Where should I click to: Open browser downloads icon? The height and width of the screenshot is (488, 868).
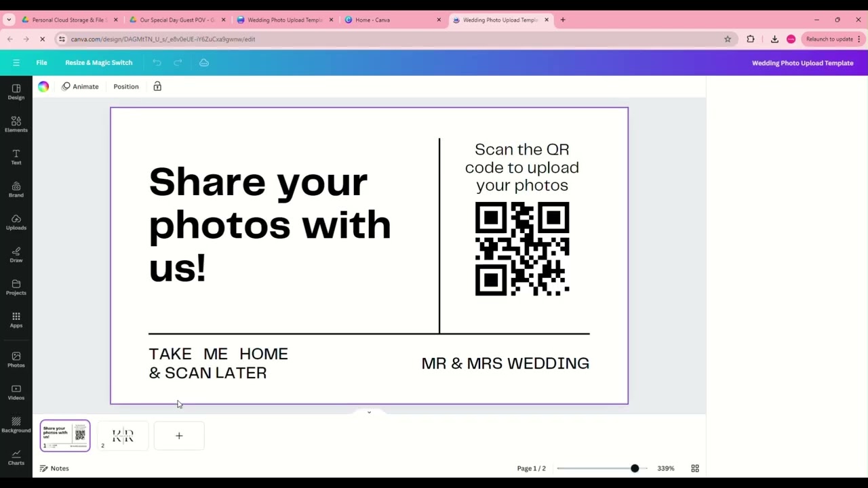(774, 39)
